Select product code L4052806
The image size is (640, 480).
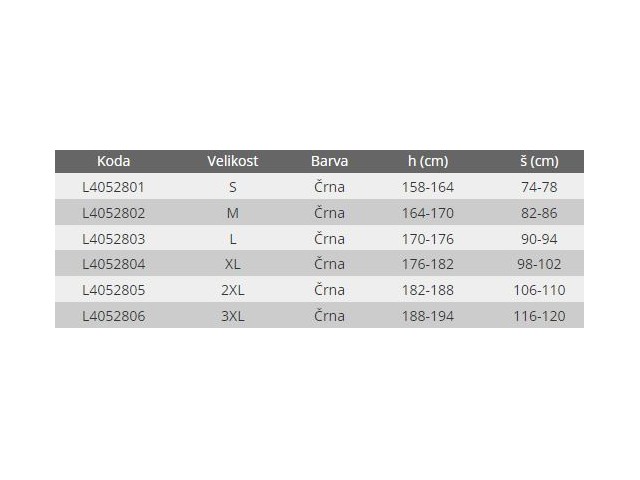(x=113, y=316)
